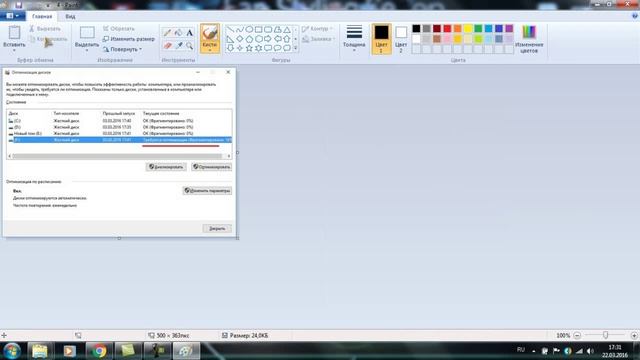Activate Цвет 1 foreground color box

pos(381,39)
